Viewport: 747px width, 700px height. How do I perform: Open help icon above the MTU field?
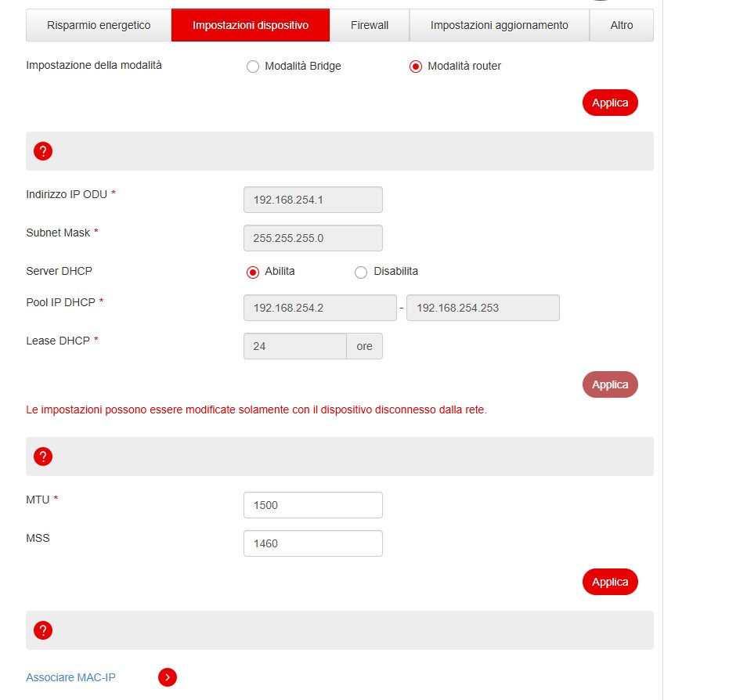(43, 456)
